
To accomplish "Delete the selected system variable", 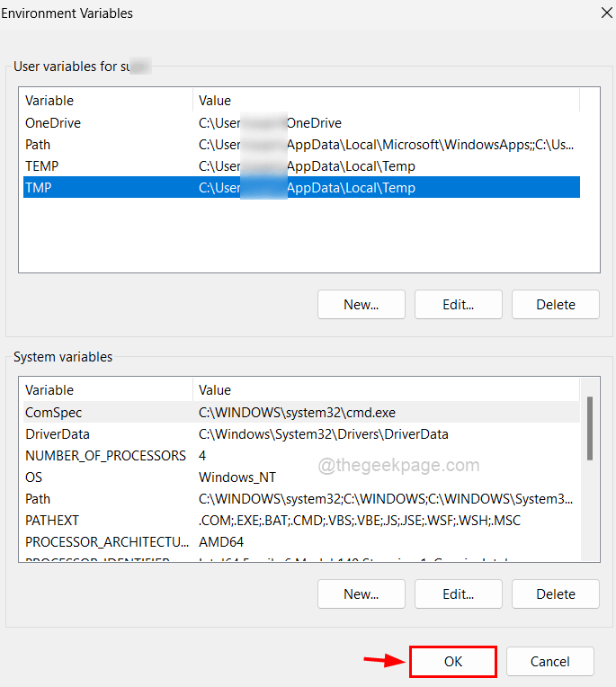I will (555, 593).
